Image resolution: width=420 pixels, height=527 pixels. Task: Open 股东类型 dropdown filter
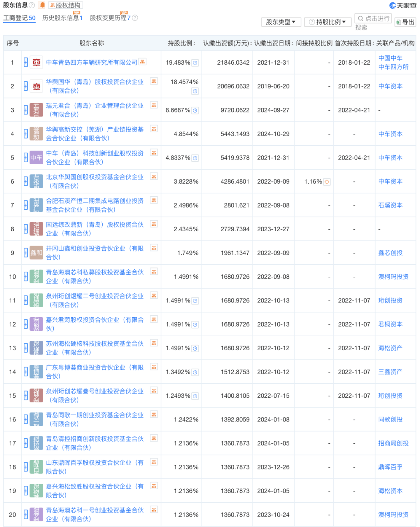(281, 22)
